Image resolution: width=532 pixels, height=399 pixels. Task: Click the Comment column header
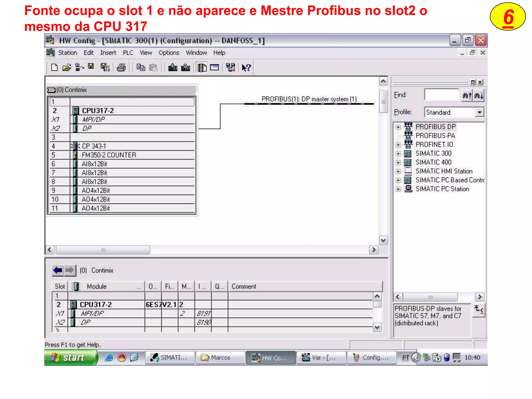coord(305,287)
